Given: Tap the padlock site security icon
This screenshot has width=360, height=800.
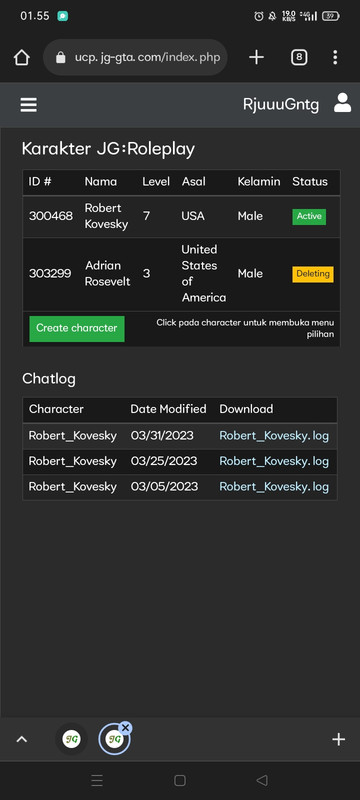Looking at the screenshot, I should coord(61,58).
